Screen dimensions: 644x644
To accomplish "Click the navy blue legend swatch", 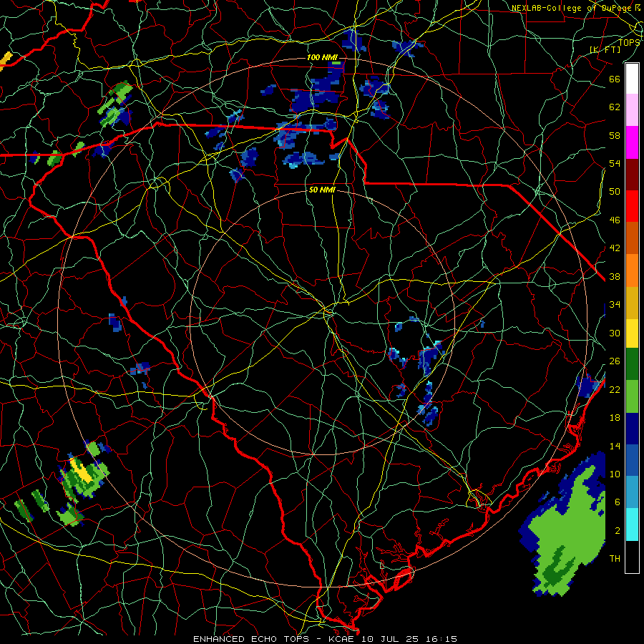I will 632,429.
